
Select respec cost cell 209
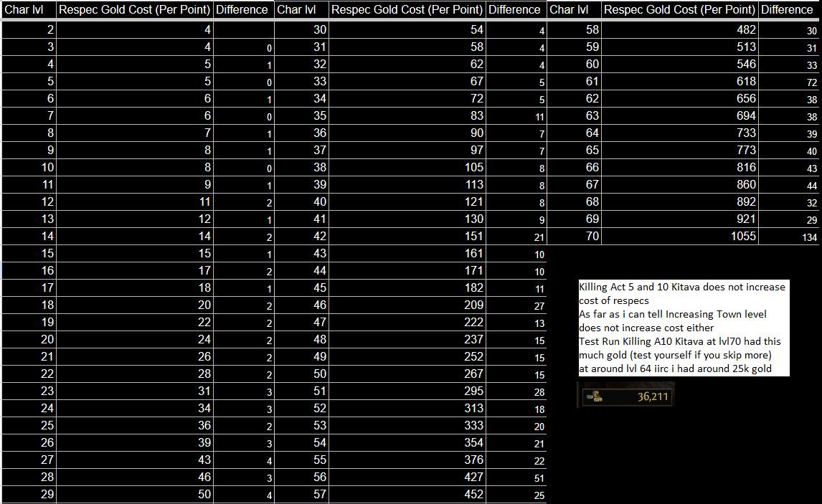[x=407, y=305]
